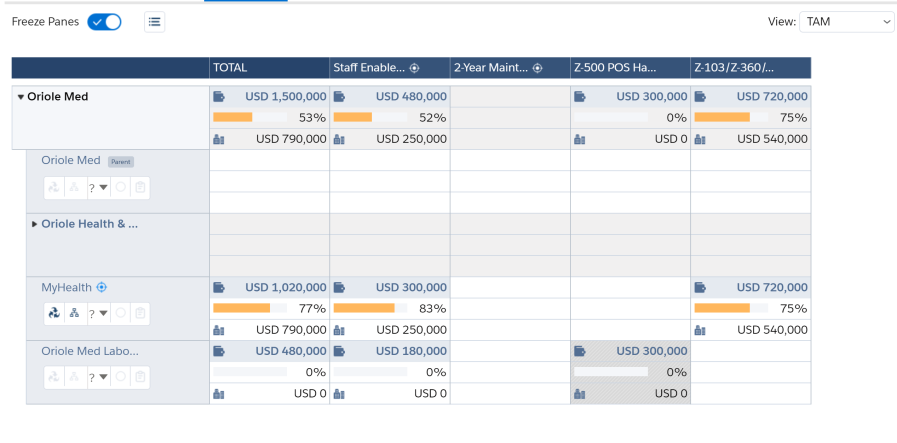
Task: Click the target icon beside Staff Enable... header
Action: click(x=415, y=68)
